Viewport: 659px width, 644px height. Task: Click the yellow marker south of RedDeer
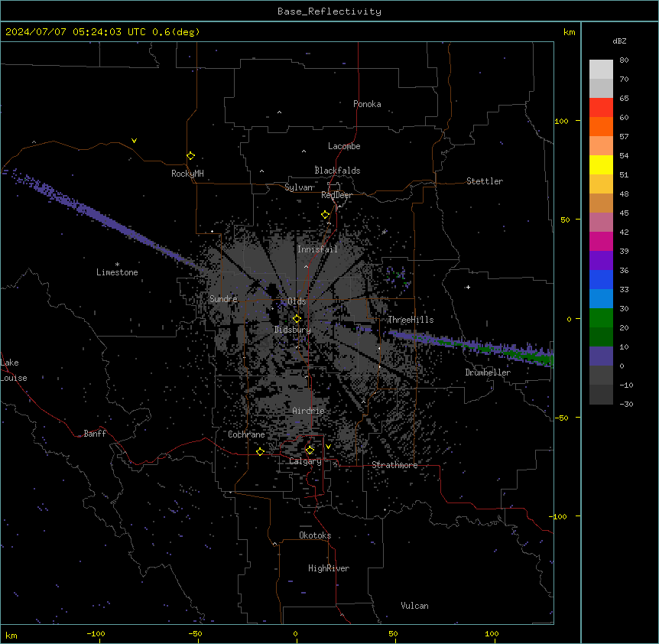[x=326, y=215]
